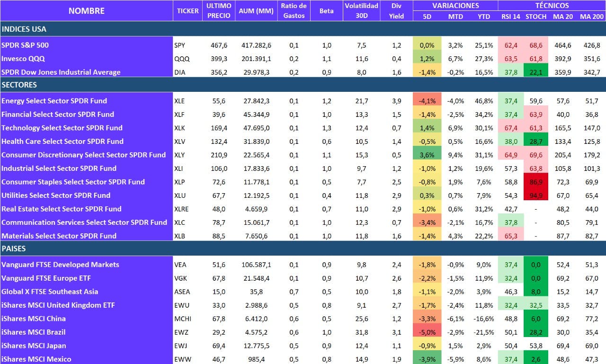Image resolution: width=606 pixels, height=364 pixels.
Task: Click the 985,4 AUM cell for EWW
Action: click(256, 358)
